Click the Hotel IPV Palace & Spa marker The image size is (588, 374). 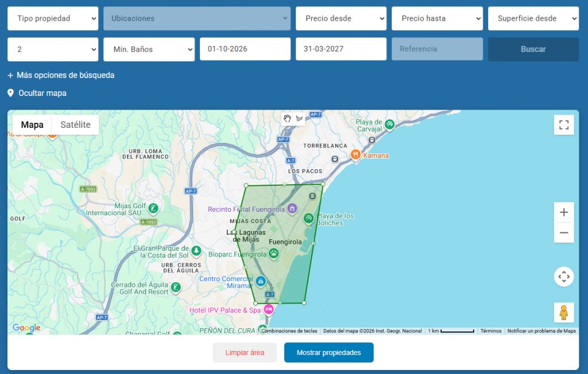pos(268,310)
